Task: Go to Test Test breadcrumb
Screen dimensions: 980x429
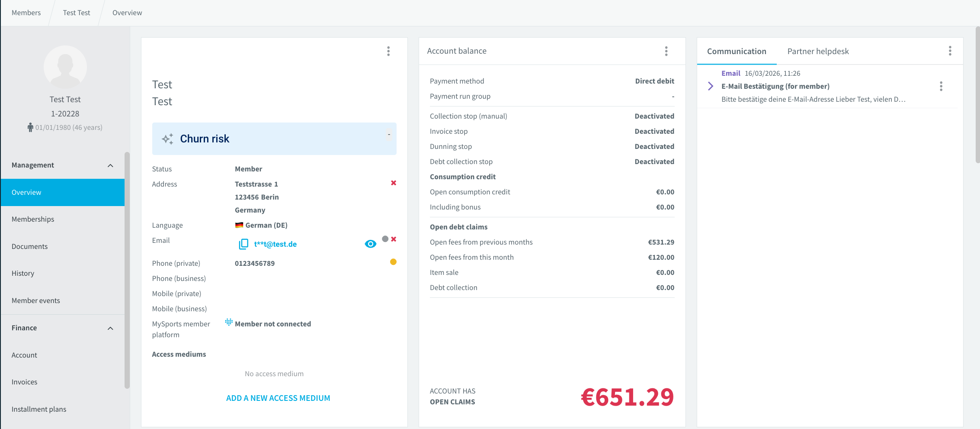Action: pyautogui.click(x=77, y=13)
